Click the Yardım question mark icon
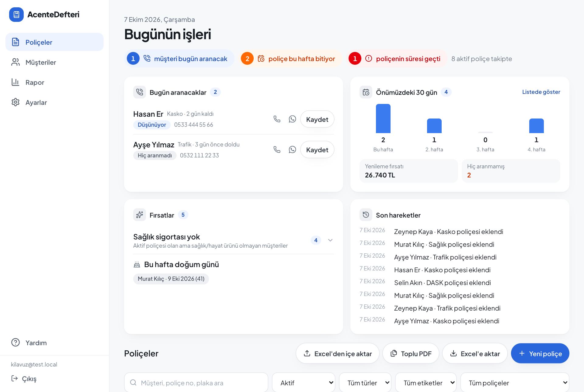The image size is (584, 392). [16, 342]
